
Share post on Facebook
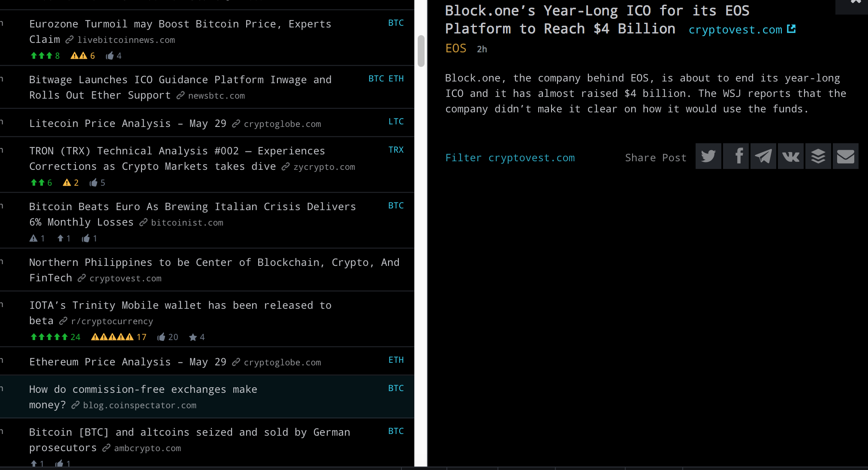(736, 156)
